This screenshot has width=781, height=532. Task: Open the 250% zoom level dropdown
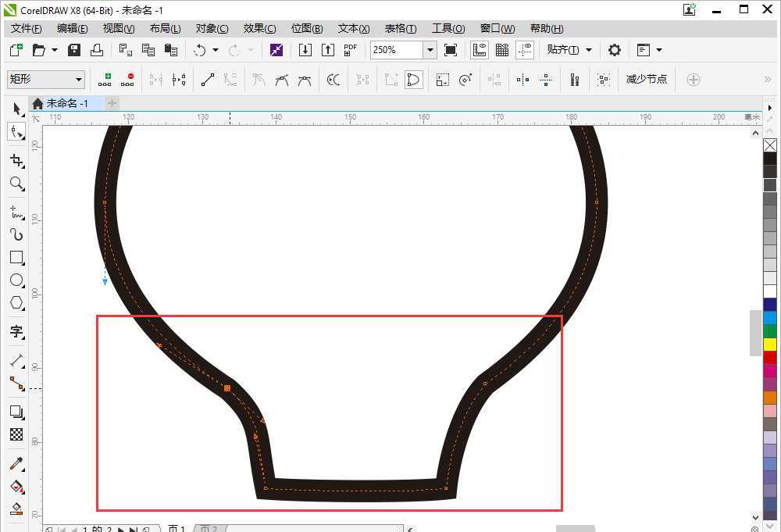430,49
